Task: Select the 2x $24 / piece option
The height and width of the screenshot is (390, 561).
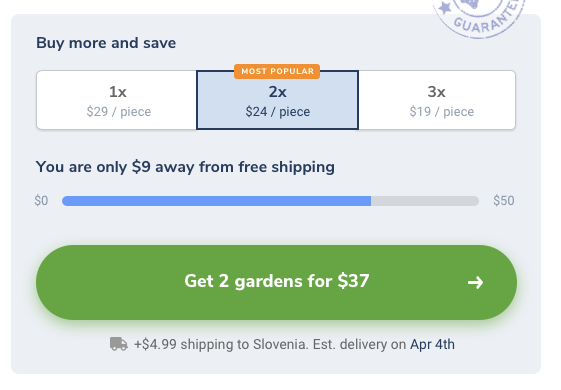Action: 277,100
